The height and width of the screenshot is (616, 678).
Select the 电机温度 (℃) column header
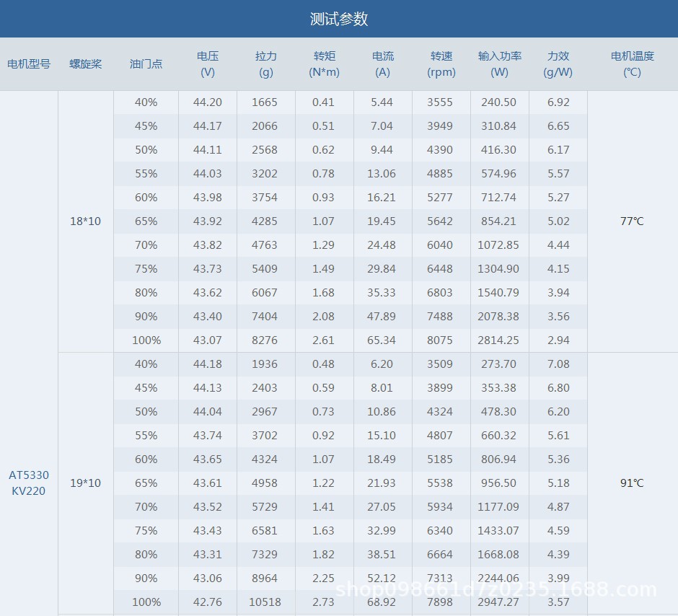tap(632, 64)
